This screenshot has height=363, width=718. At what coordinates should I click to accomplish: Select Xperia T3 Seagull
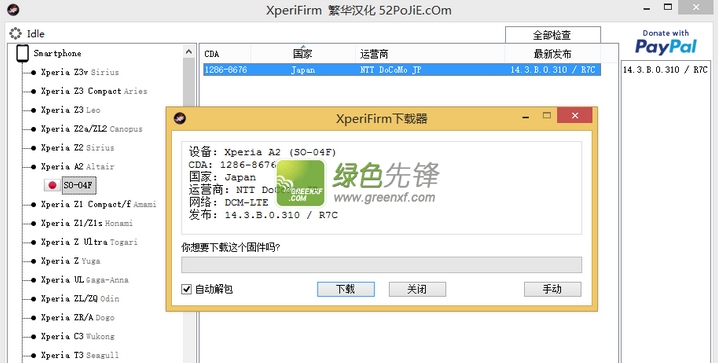coord(80,355)
